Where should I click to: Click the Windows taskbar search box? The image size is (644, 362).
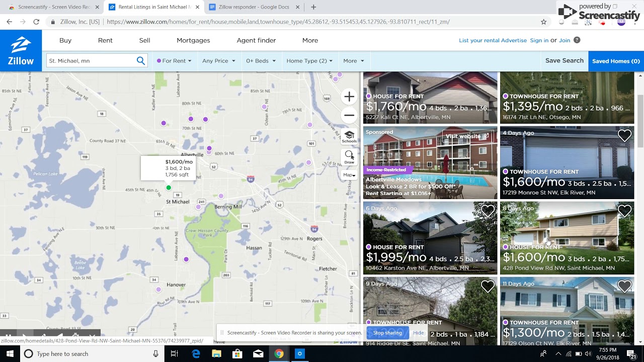pyautogui.click(x=93, y=354)
